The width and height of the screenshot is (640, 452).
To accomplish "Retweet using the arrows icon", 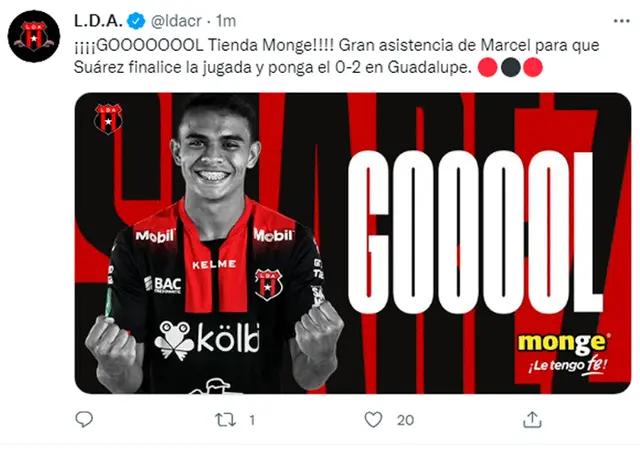I will click(225, 420).
